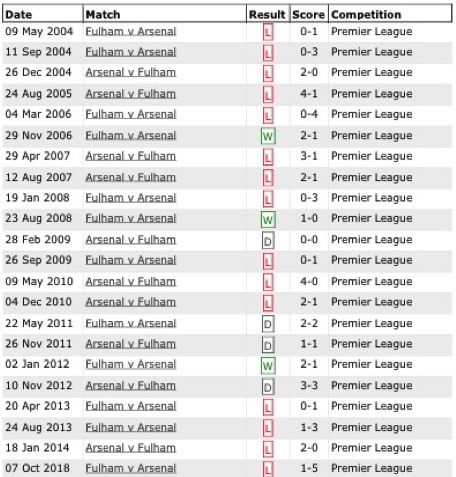Click the W result icon for 02 Jan 2012
Screen dimensions: 456x477
[268, 366]
